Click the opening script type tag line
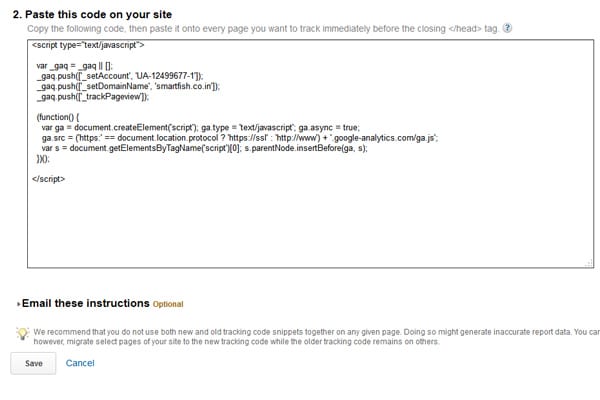600x400 pixels. point(88,45)
